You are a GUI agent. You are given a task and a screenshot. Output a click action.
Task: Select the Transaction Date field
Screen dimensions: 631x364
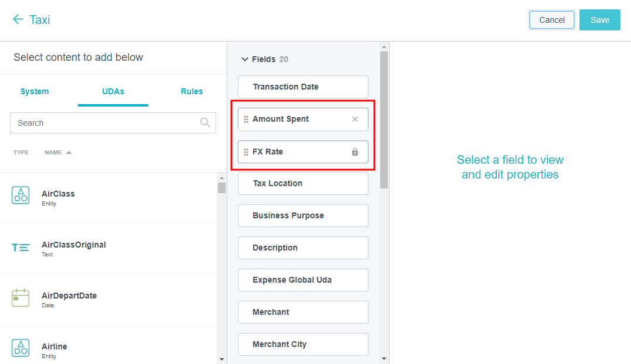tap(303, 87)
